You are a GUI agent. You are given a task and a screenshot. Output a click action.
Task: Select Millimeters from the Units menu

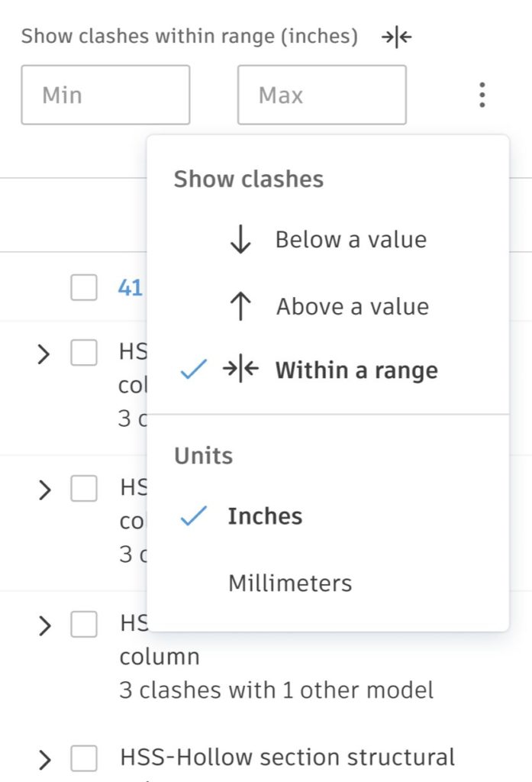[289, 582]
